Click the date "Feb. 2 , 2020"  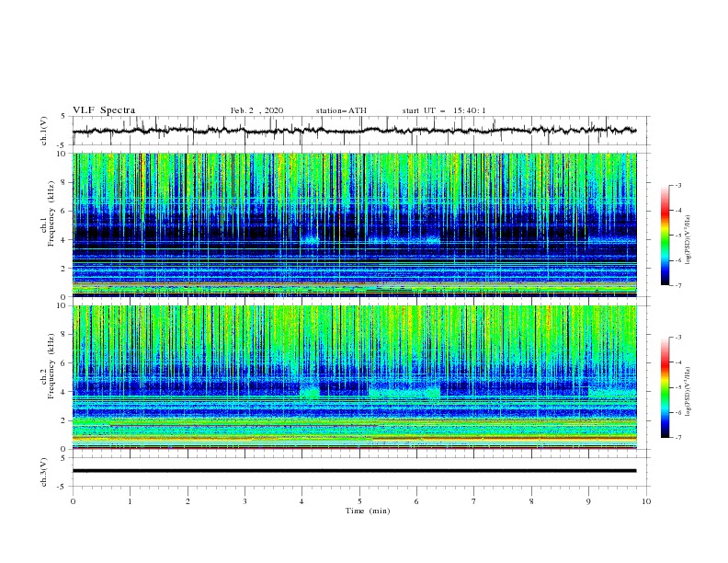[256, 110]
